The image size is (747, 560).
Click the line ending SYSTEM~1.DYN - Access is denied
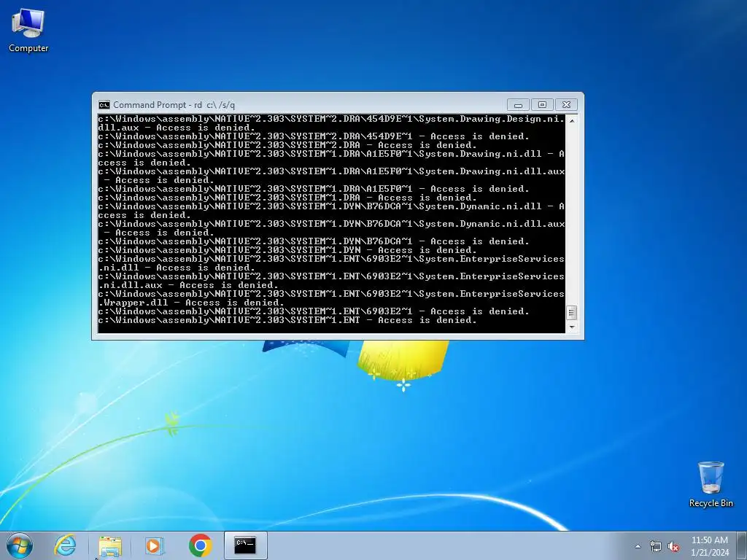(x=287, y=250)
